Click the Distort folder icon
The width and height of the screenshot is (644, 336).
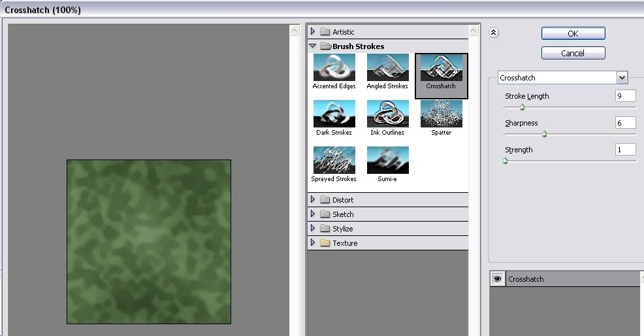[x=325, y=200]
